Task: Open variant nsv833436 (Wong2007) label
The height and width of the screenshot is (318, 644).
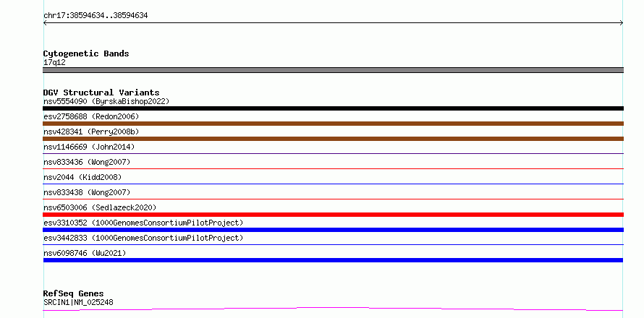Action: tap(87, 162)
